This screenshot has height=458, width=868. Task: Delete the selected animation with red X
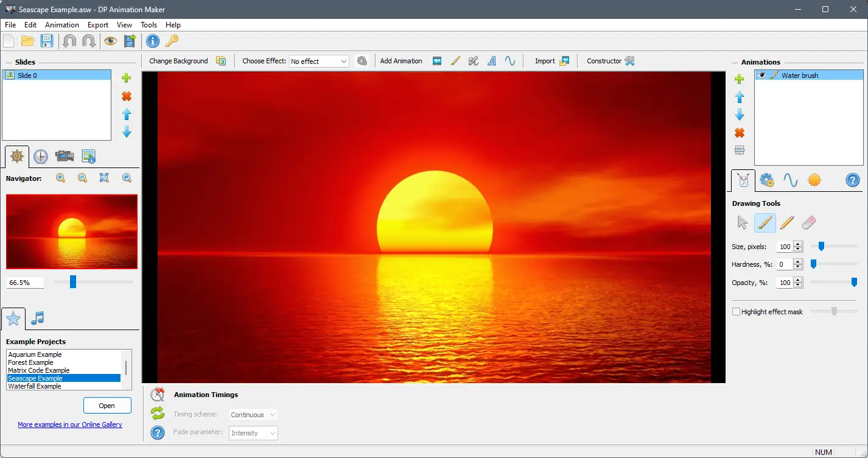point(740,133)
